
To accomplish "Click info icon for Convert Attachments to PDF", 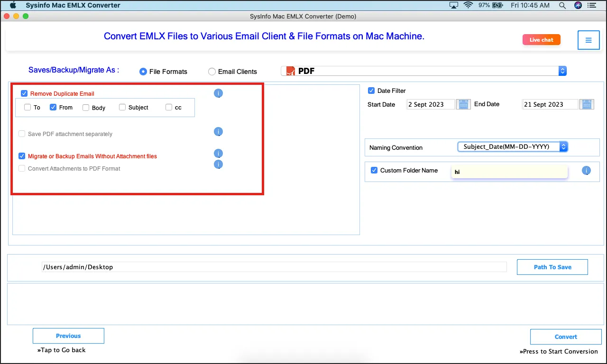I will click(x=218, y=164).
